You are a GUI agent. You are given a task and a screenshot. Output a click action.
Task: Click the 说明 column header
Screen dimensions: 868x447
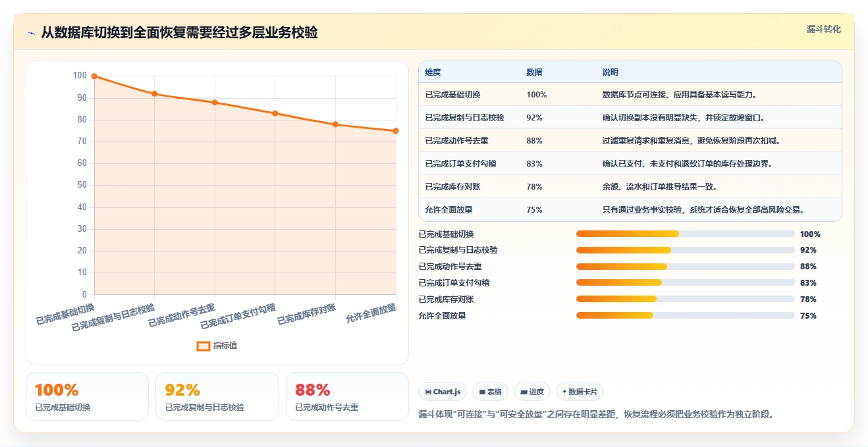(x=610, y=72)
